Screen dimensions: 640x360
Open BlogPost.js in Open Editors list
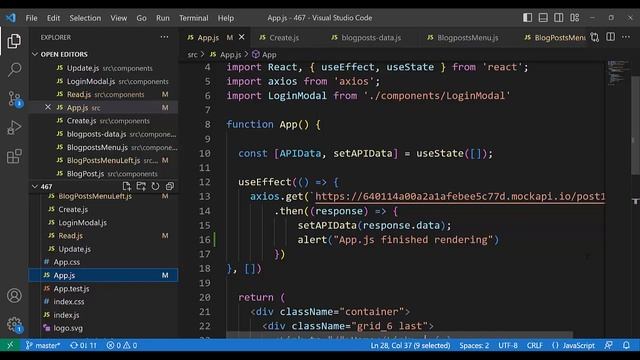click(104, 173)
